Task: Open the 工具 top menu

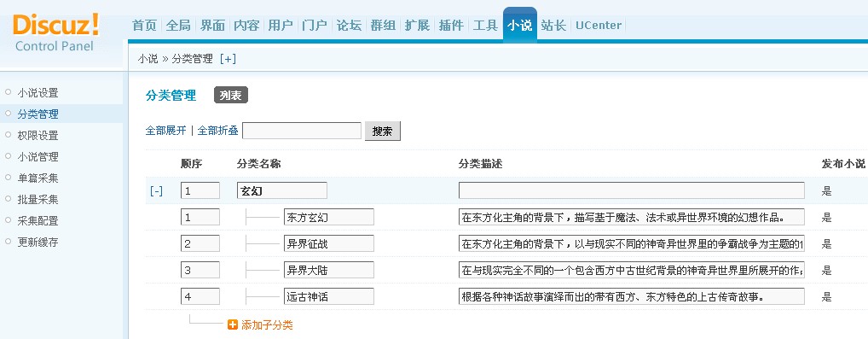Action: tap(485, 25)
